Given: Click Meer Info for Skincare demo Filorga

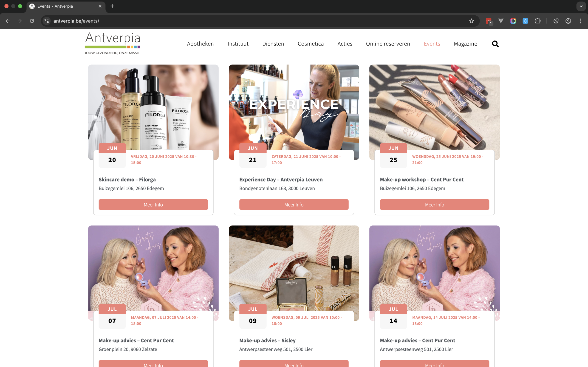Looking at the screenshot, I should point(153,205).
